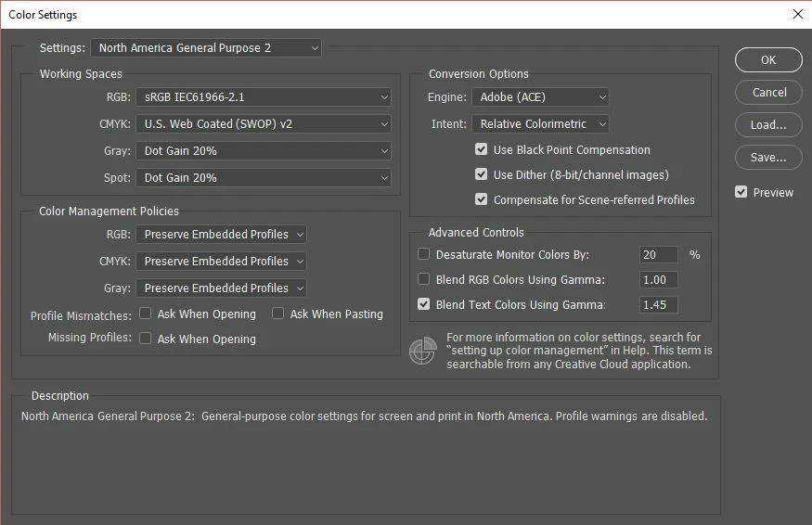This screenshot has width=812, height=525.
Task: Click the Desaturate Monitor Colors percentage field
Action: [658, 254]
